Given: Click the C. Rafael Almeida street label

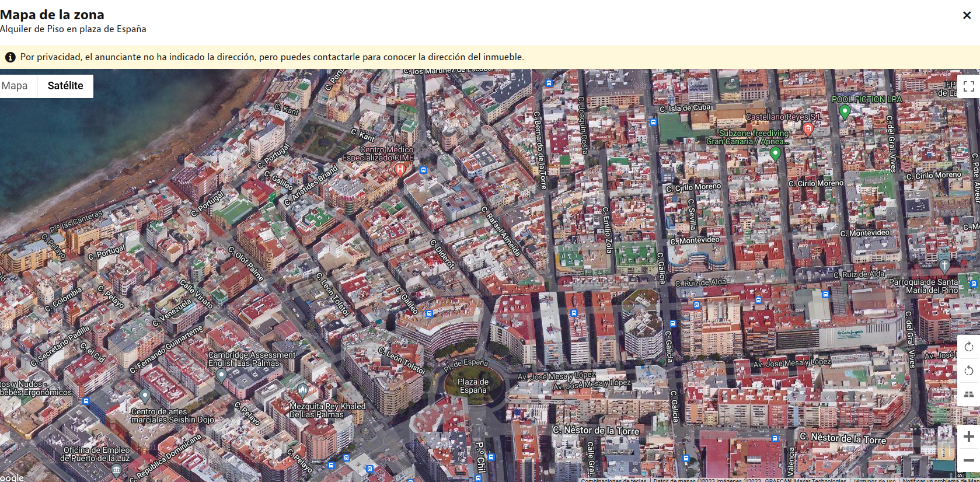Looking at the screenshot, I should [500, 232].
